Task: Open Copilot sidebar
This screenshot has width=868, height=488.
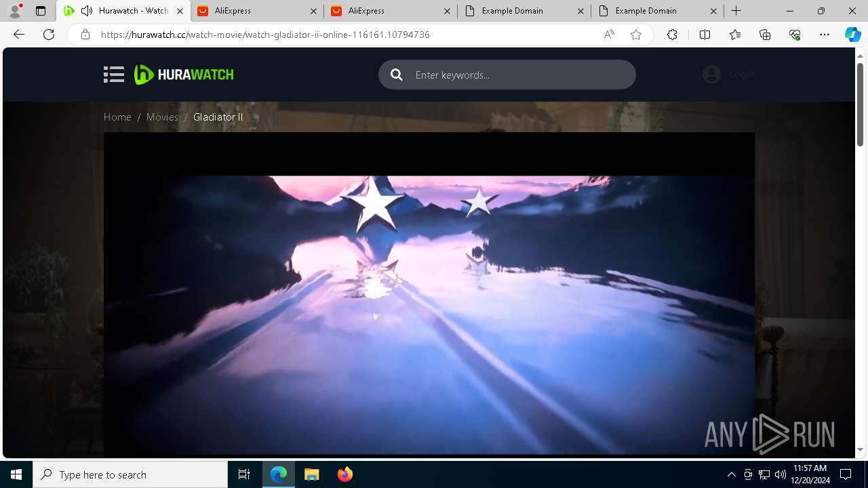Action: coord(852,35)
